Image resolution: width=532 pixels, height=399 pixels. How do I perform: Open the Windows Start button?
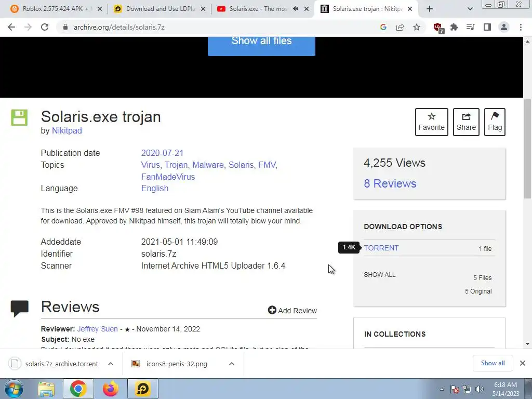coord(14,389)
